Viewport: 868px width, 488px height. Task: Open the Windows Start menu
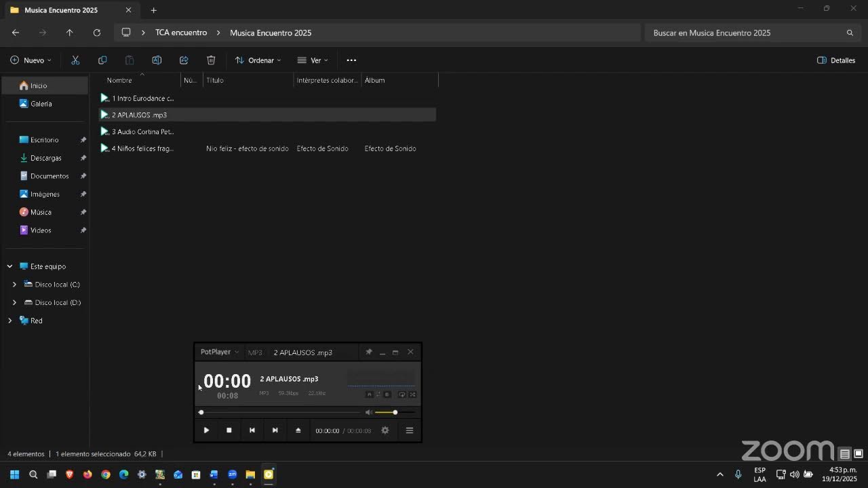[x=14, y=474]
